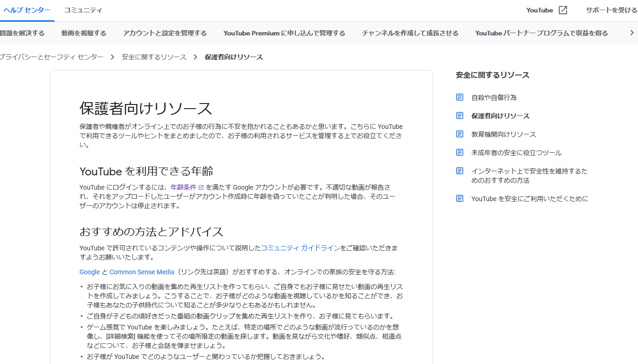Switch to the ヘルプ センター tab
Image resolution: width=638 pixels, height=364 pixels.
(x=27, y=10)
